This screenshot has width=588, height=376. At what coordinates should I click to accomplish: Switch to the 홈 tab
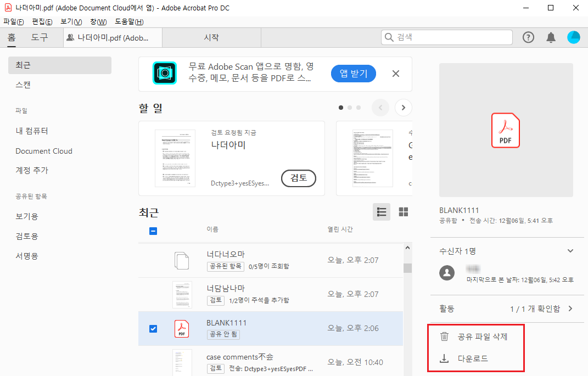[x=12, y=37]
